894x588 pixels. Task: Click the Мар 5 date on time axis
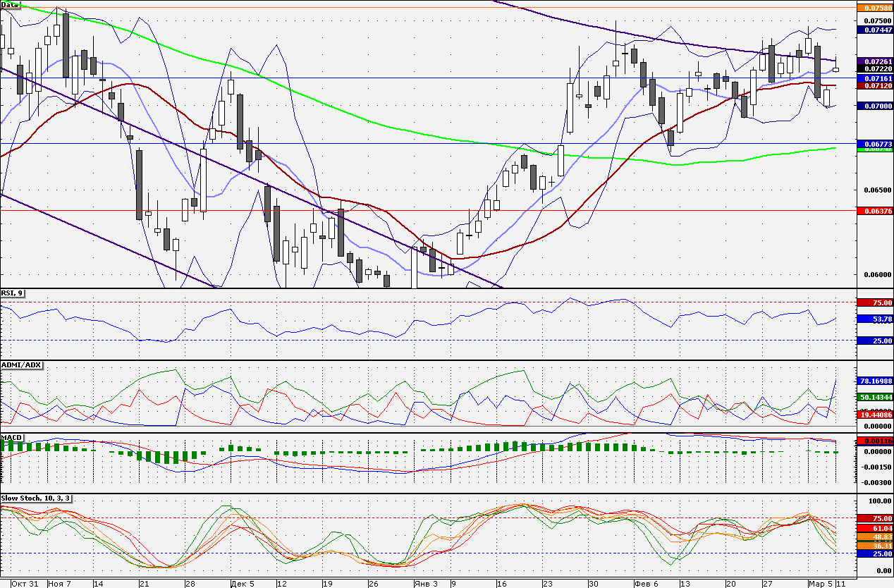pyautogui.click(x=819, y=584)
